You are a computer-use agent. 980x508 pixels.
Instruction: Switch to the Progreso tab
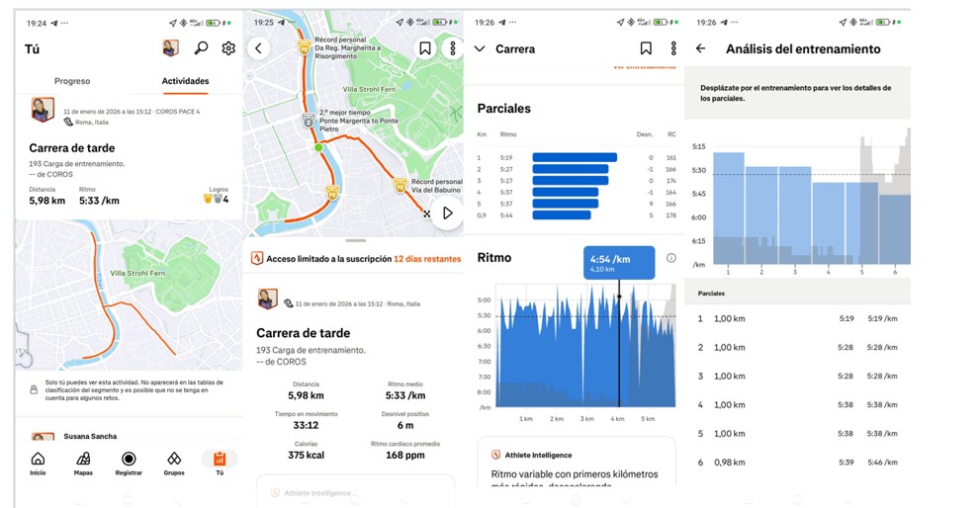click(x=72, y=81)
